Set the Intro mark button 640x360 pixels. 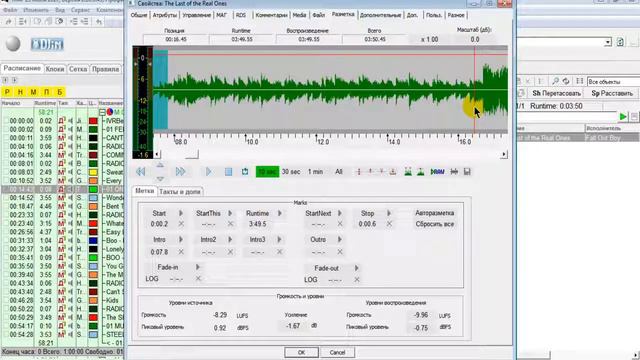(x=159, y=240)
